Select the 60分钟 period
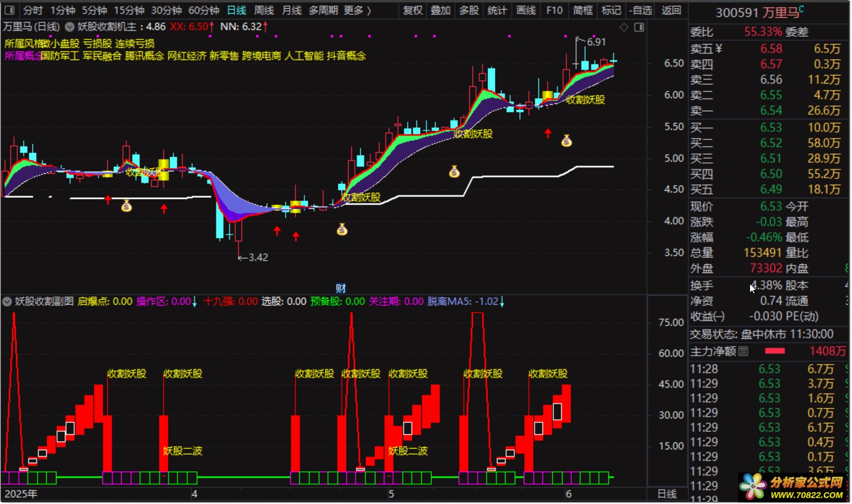 click(204, 10)
